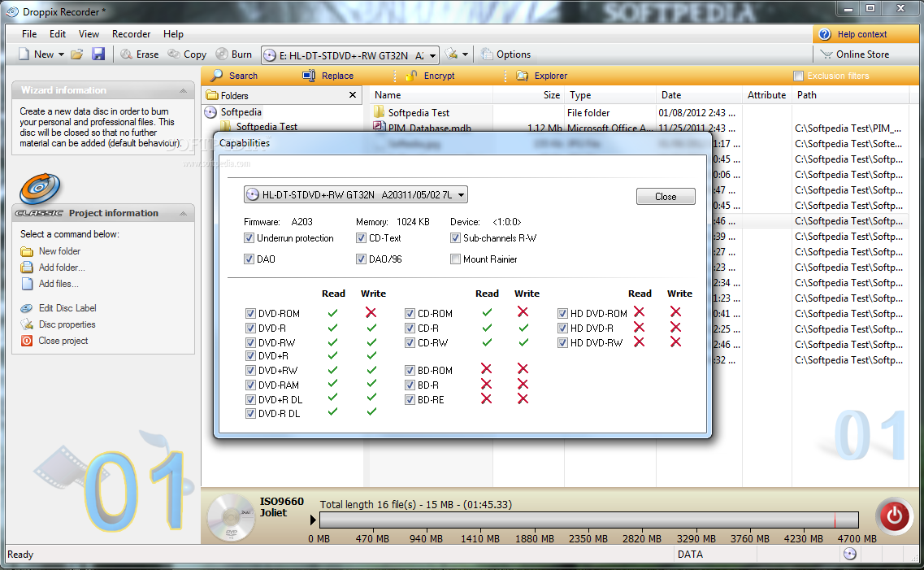Open project with folder icon

(76, 54)
